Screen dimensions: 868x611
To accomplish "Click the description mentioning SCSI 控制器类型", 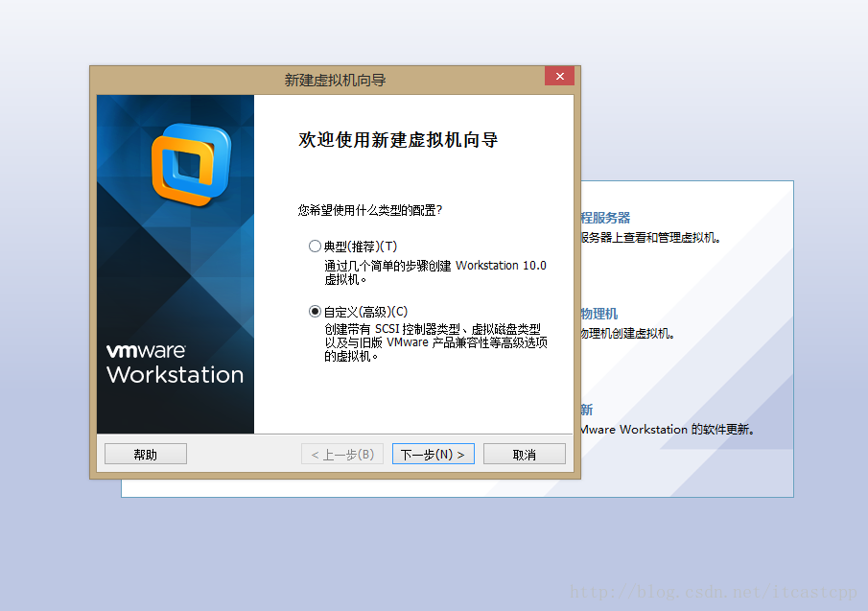I will [x=435, y=342].
